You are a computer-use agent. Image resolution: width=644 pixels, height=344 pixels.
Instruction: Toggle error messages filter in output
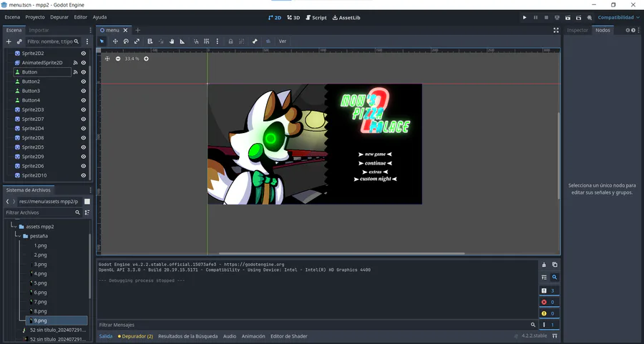[548, 302]
